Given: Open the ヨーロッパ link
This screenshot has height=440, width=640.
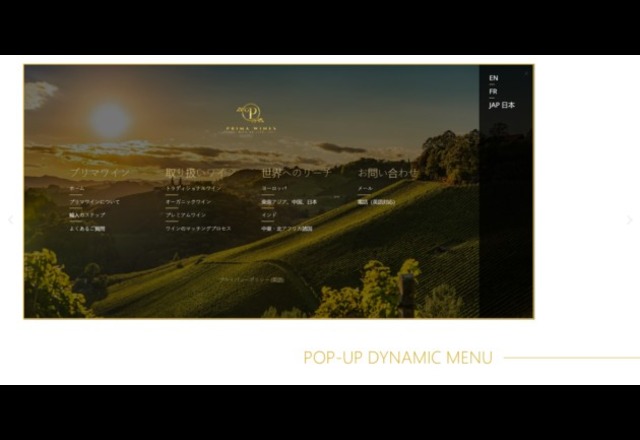Looking at the screenshot, I should 274,188.
